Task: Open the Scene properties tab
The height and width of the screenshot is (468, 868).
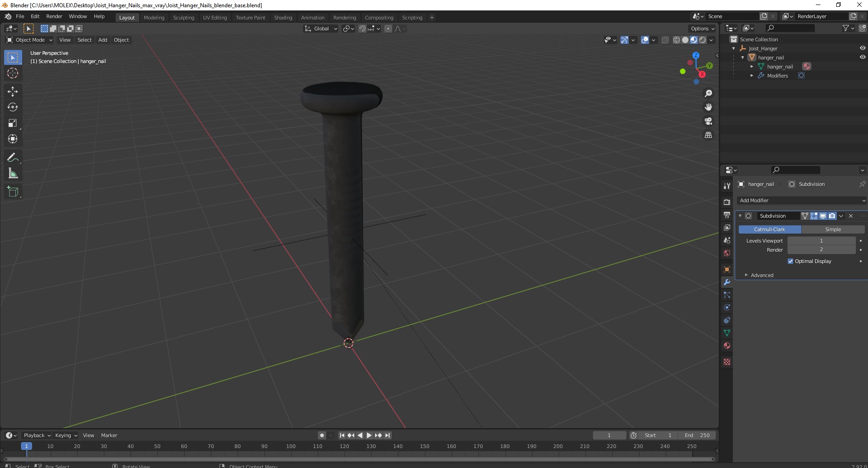Action: click(727, 240)
